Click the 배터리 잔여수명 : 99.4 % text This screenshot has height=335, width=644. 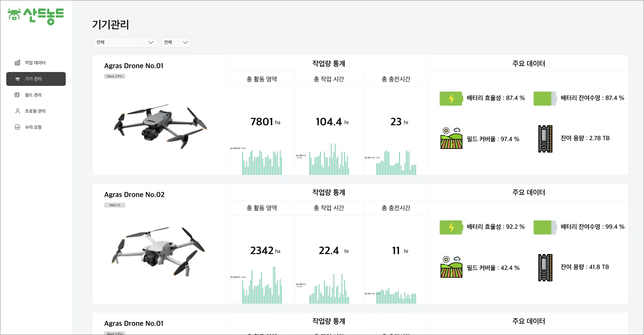[x=593, y=227]
